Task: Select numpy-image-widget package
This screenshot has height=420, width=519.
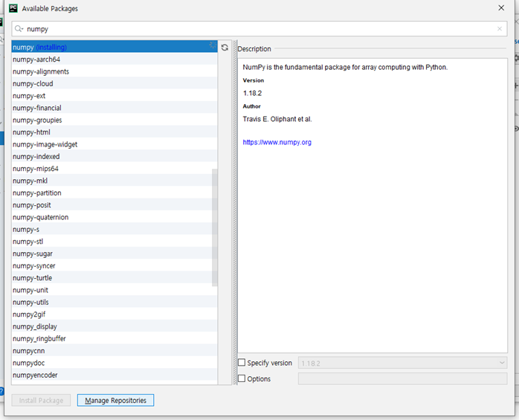Action: point(115,144)
